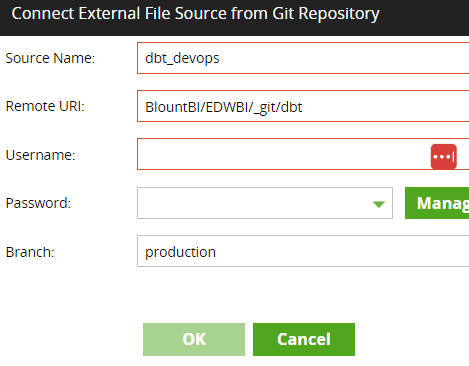Click the green Manage button

click(437, 203)
